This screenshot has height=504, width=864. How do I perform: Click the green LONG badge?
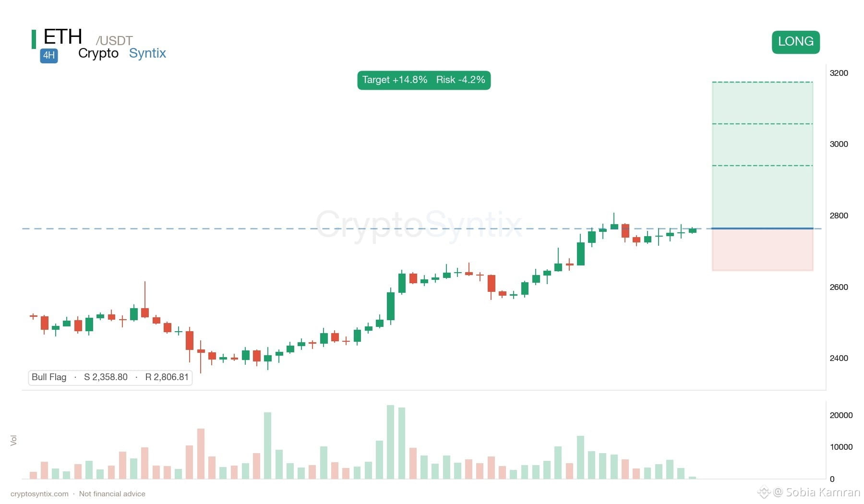(795, 42)
